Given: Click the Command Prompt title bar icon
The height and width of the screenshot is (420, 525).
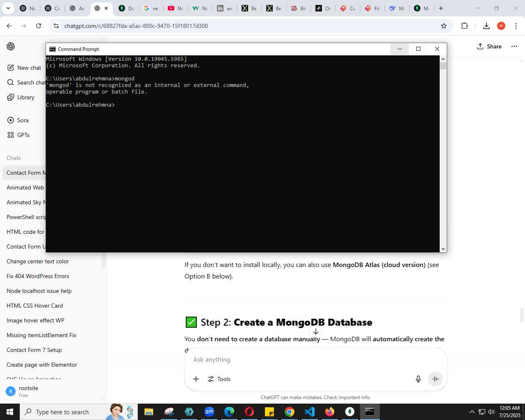Looking at the screenshot, I should [x=52, y=49].
